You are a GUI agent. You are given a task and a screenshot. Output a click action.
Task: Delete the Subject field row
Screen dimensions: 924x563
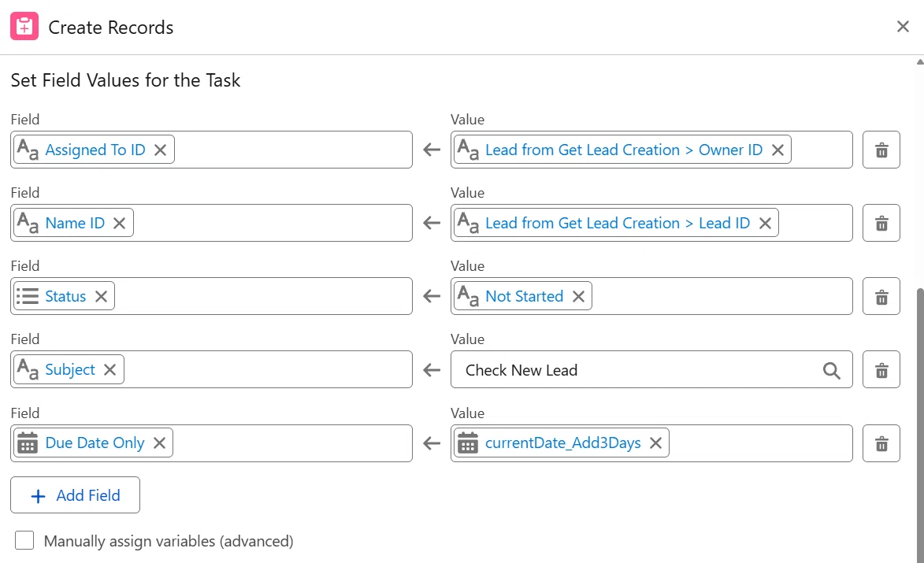click(x=881, y=370)
